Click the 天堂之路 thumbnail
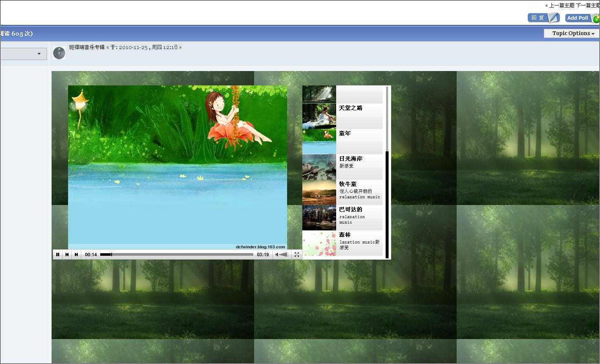 [319, 116]
